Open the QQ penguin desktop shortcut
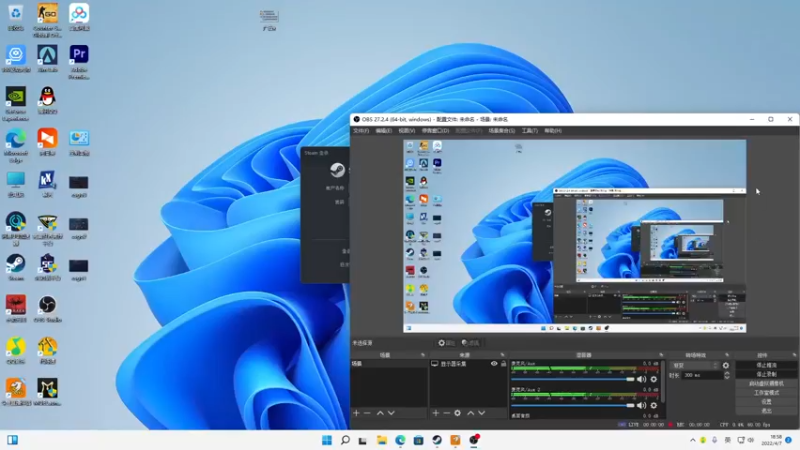This screenshot has height=450, width=800. point(47,100)
